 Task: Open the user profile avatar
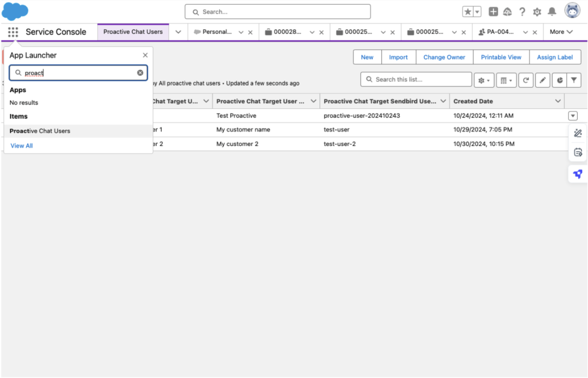coord(572,11)
